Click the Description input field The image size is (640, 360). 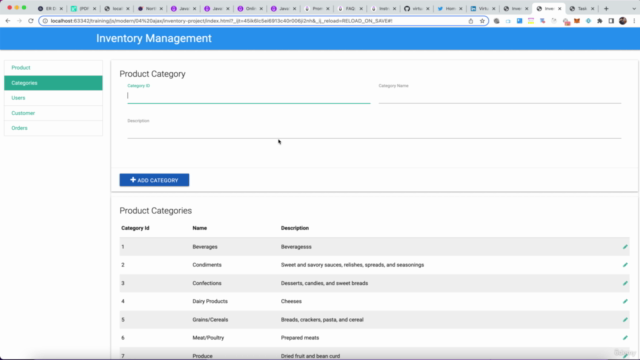pyautogui.click(x=374, y=131)
